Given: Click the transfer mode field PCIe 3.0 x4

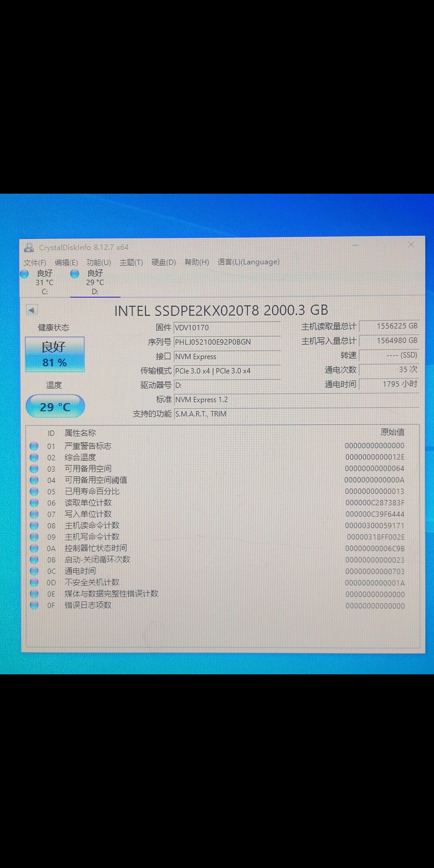Looking at the screenshot, I should tap(227, 371).
